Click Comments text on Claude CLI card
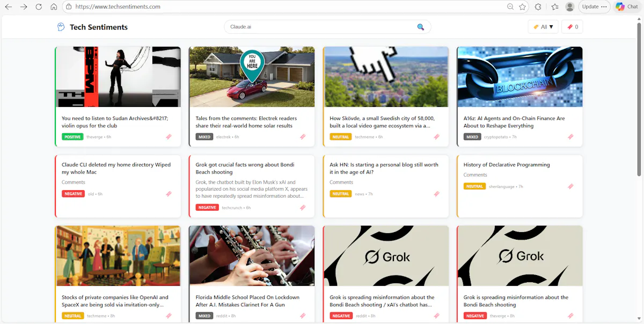Image resolution: width=644 pixels, height=324 pixels. click(x=74, y=183)
